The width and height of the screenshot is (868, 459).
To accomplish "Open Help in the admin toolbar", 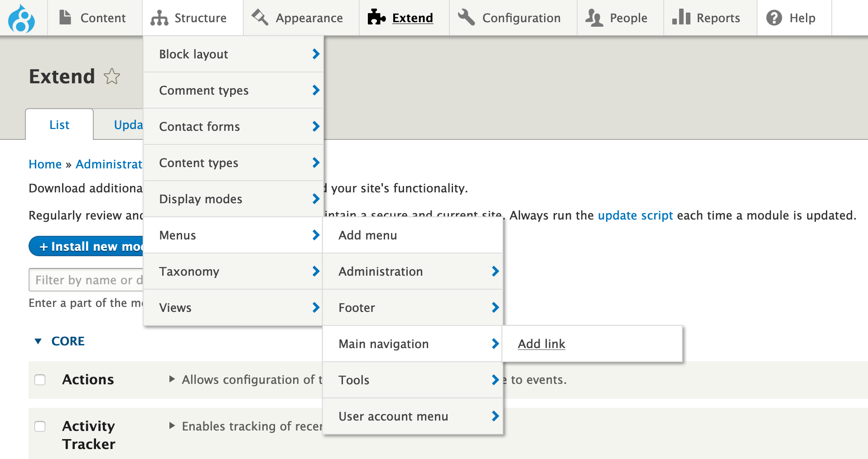I will (794, 18).
